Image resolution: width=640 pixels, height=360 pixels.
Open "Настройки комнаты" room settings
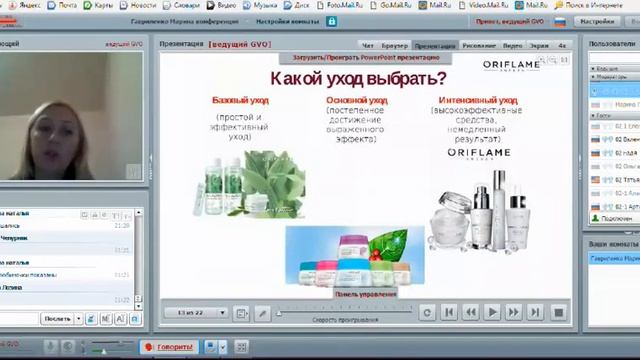[287, 21]
